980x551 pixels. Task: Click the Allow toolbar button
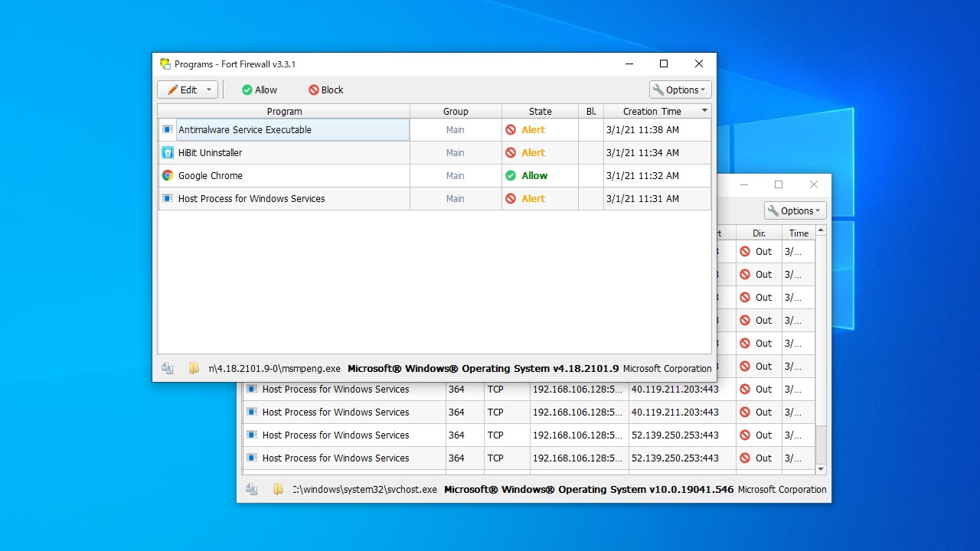click(260, 90)
